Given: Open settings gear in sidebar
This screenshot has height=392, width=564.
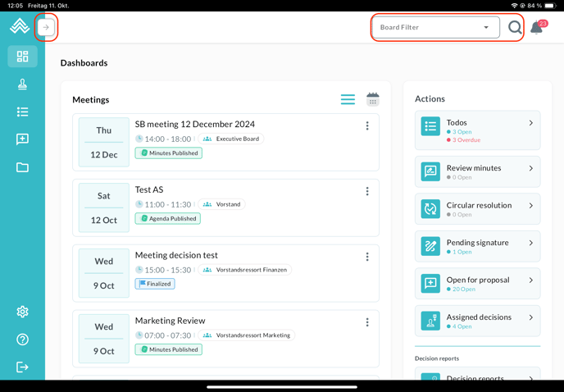Looking at the screenshot, I should point(22,312).
